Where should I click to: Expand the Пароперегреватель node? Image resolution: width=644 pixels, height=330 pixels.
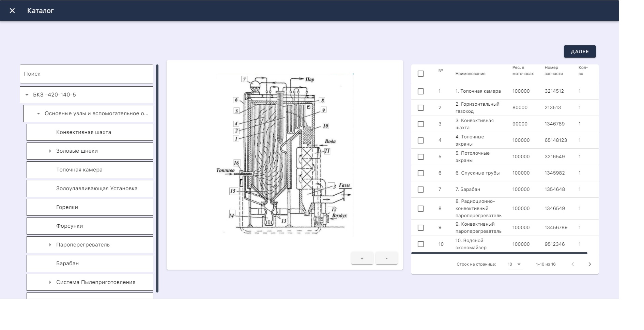[50, 245]
